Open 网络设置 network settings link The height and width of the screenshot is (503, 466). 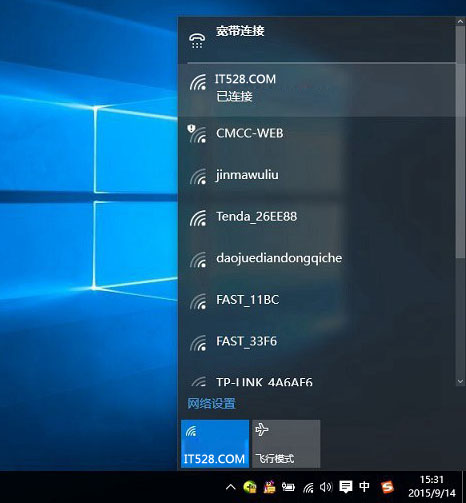click(211, 403)
